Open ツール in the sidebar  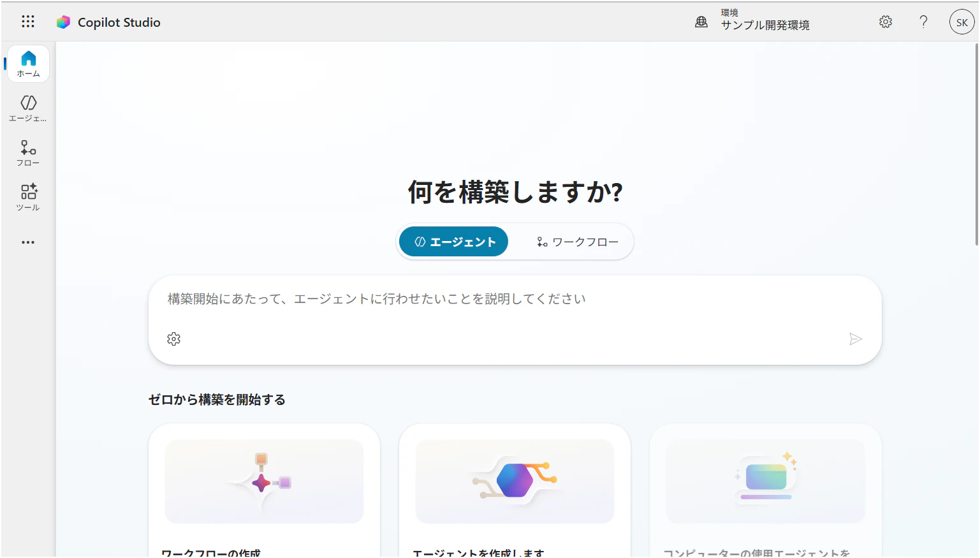point(28,198)
